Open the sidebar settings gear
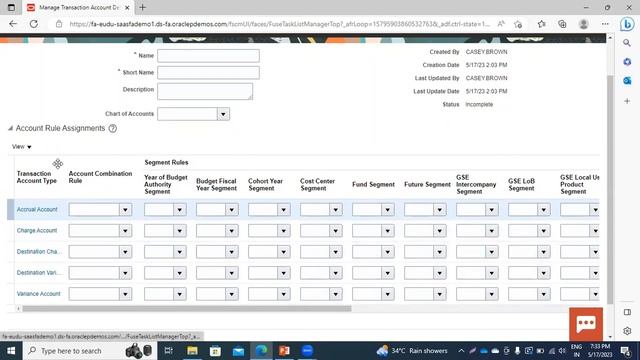The image size is (640, 360). click(x=627, y=331)
